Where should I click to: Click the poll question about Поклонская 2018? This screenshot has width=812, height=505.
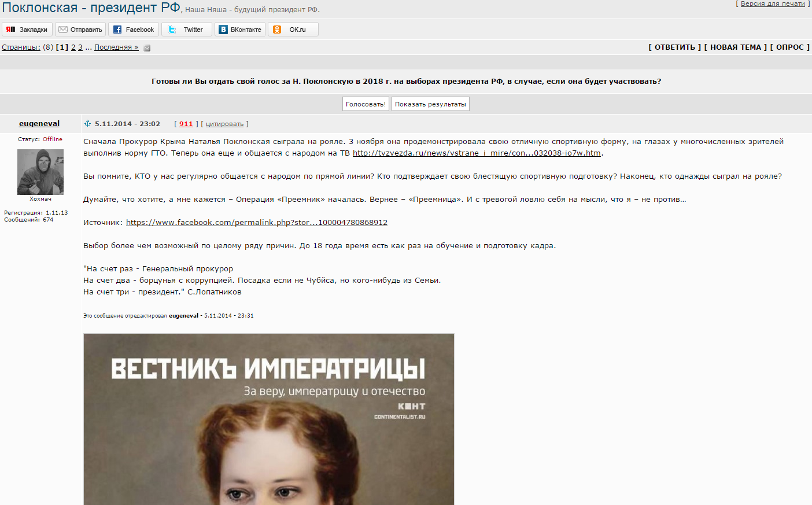[x=406, y=82]
